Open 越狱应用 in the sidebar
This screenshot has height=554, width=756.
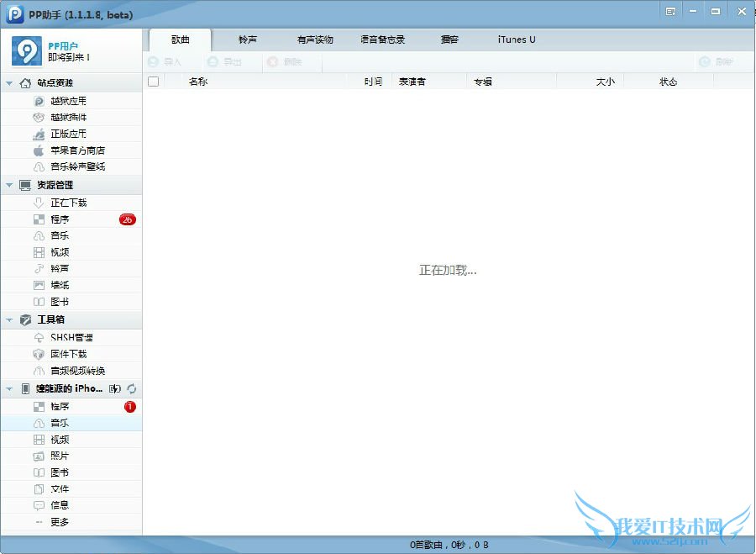click(68, 101)
